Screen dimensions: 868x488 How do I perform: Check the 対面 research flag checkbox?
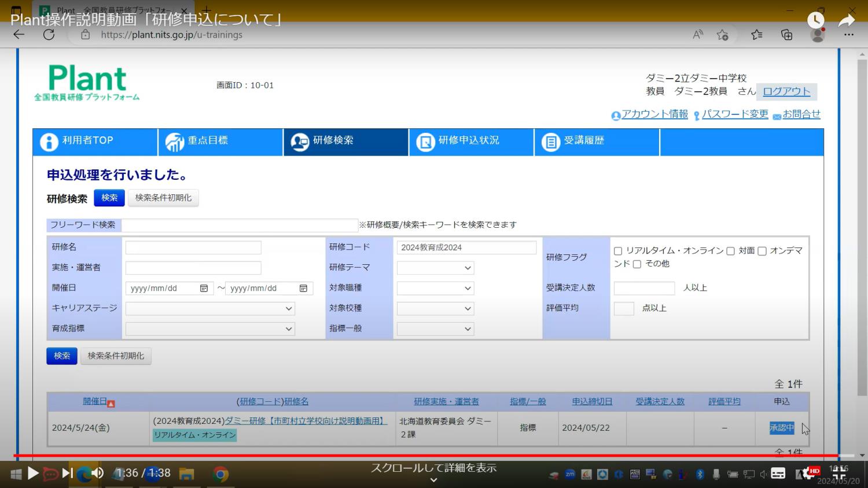730,251
